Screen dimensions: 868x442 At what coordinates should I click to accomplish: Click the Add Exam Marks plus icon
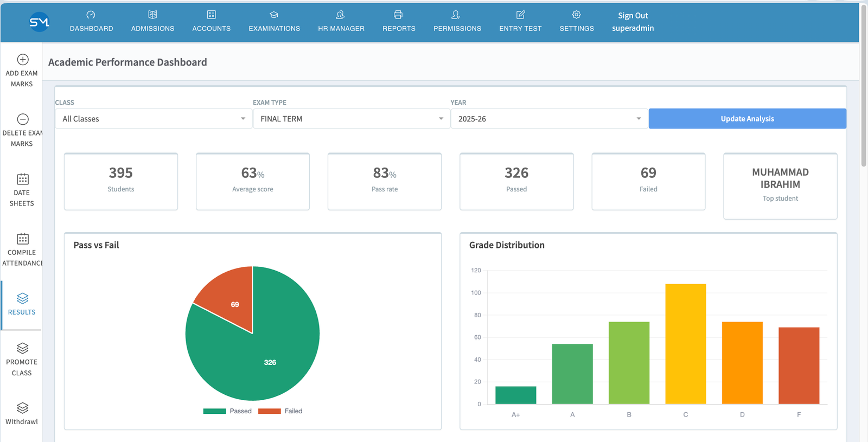(x=23, y=60)
